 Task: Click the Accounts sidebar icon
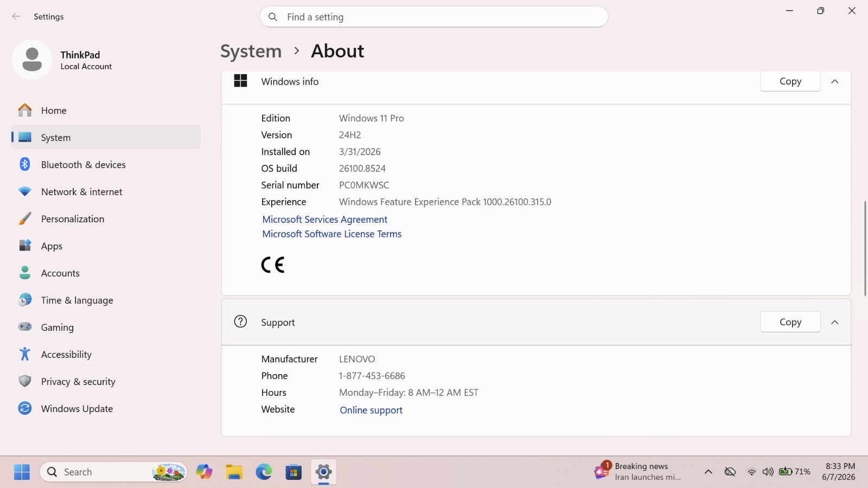[x=25, y=273]
